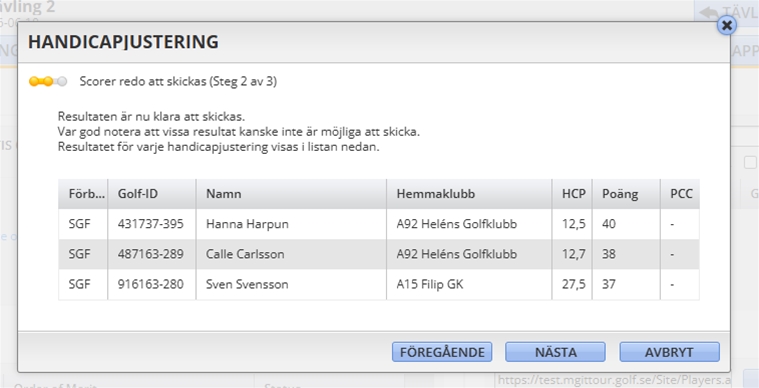
Task: Click the FÖREGÅENDE button
Action: click(x=442, y=352)
